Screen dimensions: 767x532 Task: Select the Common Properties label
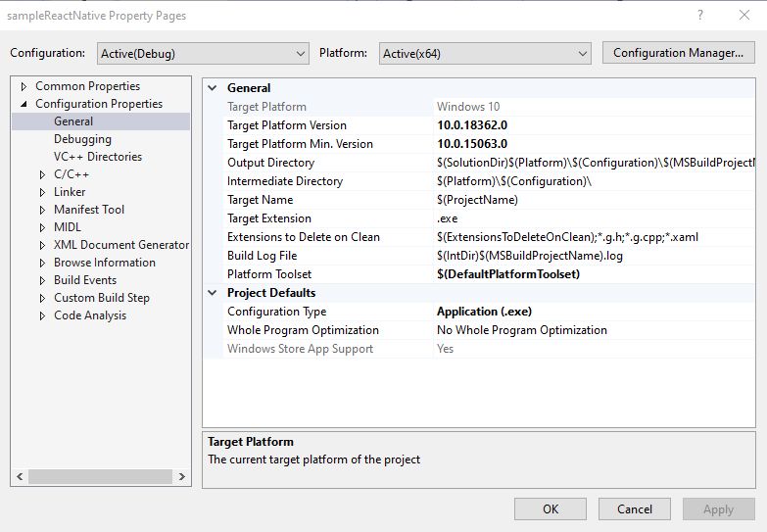click(87, 86)
